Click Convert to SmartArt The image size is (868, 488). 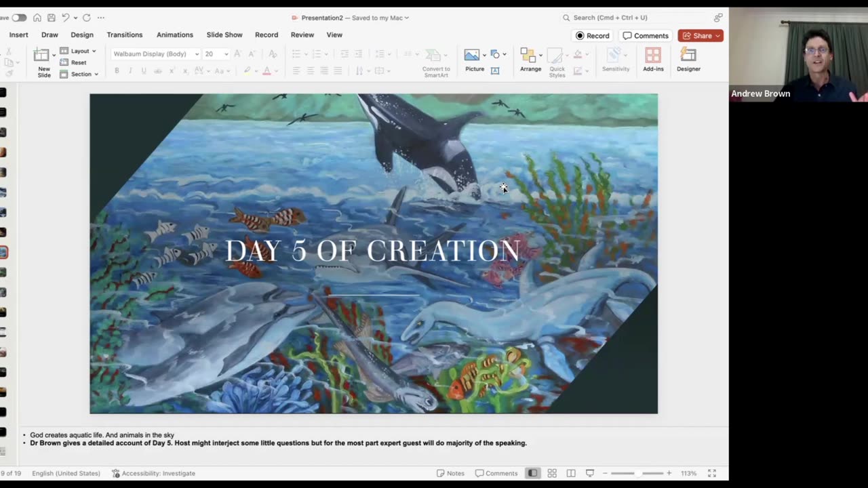tap(436, 62)
